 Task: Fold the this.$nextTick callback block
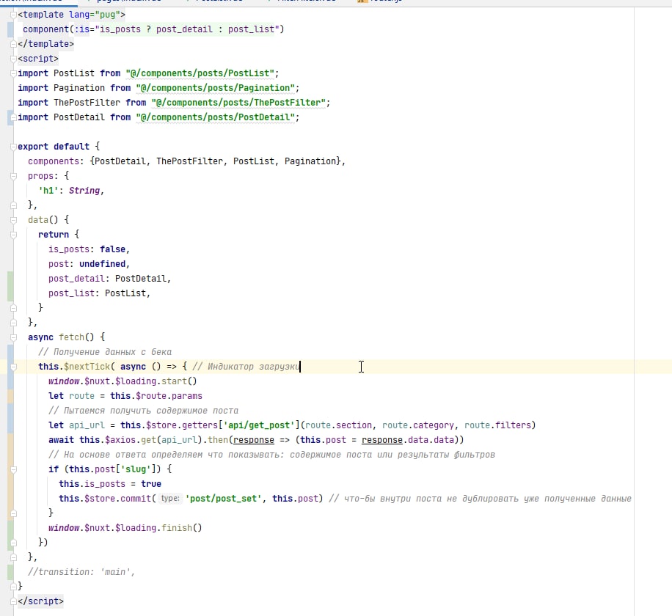pyautogui.click(x=13, y=367)
